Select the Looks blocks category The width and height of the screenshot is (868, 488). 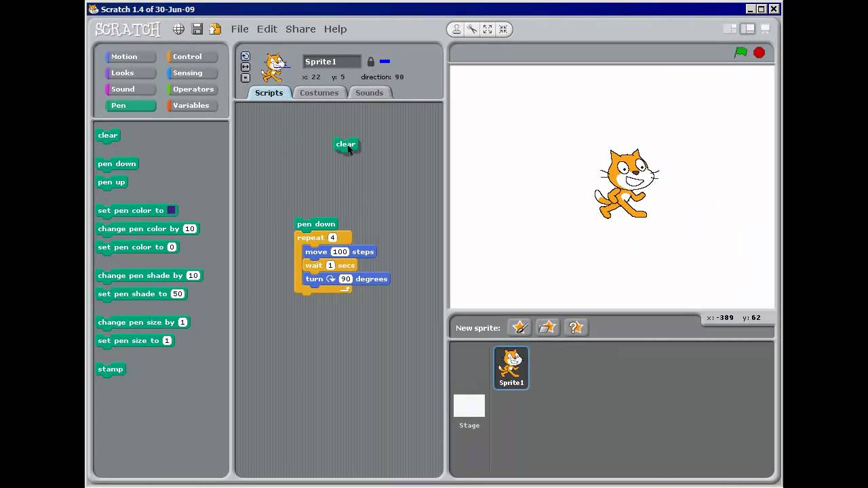click(130, 73)
